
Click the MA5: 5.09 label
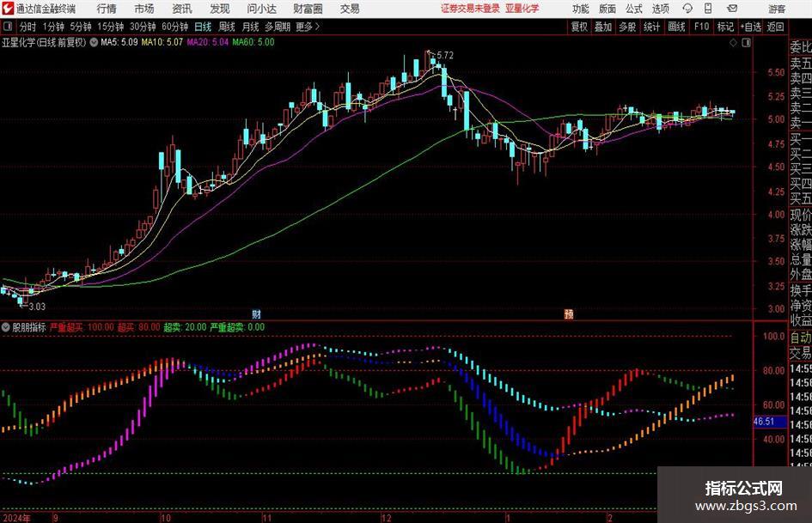click(119, 42)
